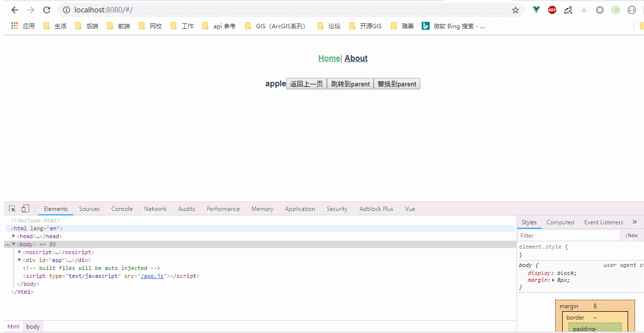Toggle :hov element state panel
Image resolution: width=644 pixels, height=333 pixels.
(632, 235)
